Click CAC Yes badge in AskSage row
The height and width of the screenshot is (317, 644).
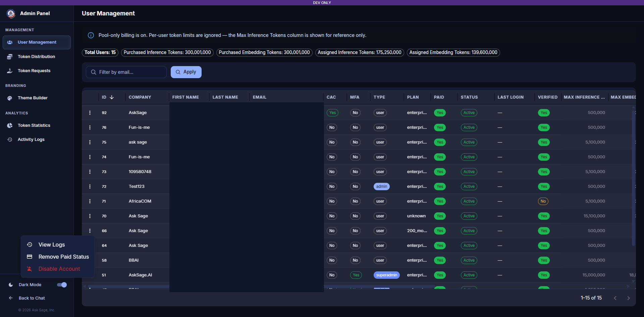(332, 113)
